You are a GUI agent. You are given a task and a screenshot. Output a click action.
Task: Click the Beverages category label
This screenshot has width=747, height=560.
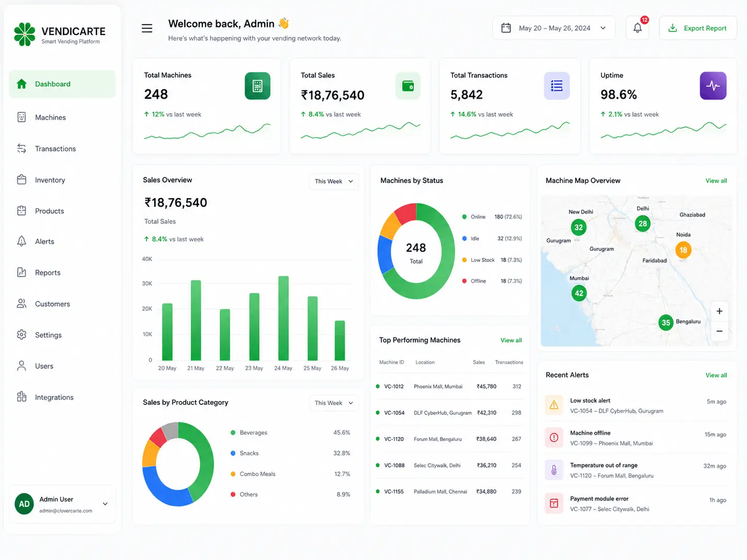click(x=253, y=433)
